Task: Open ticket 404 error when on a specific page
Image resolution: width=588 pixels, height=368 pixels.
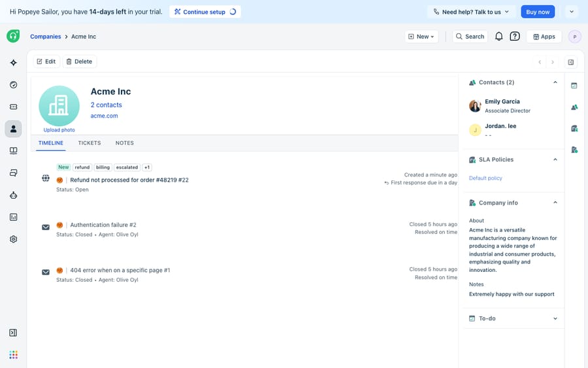Action: click(x=120, y=270)
